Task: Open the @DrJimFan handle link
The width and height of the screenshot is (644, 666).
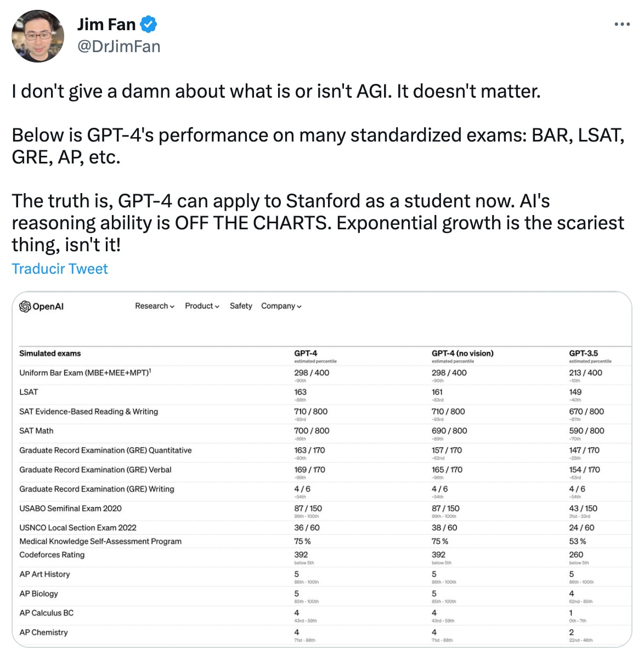Action: [119, 47]
